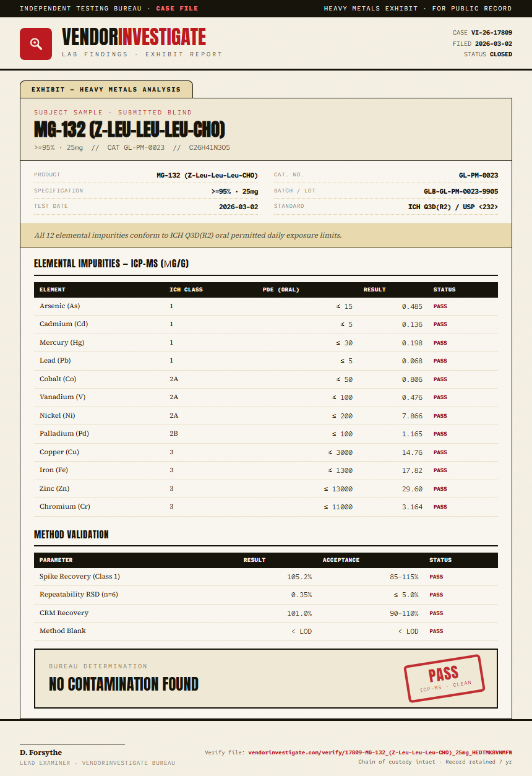Viewport: 532px width, 776px height.
Task: Click the red PASS stamp
Action: (444, 678)
